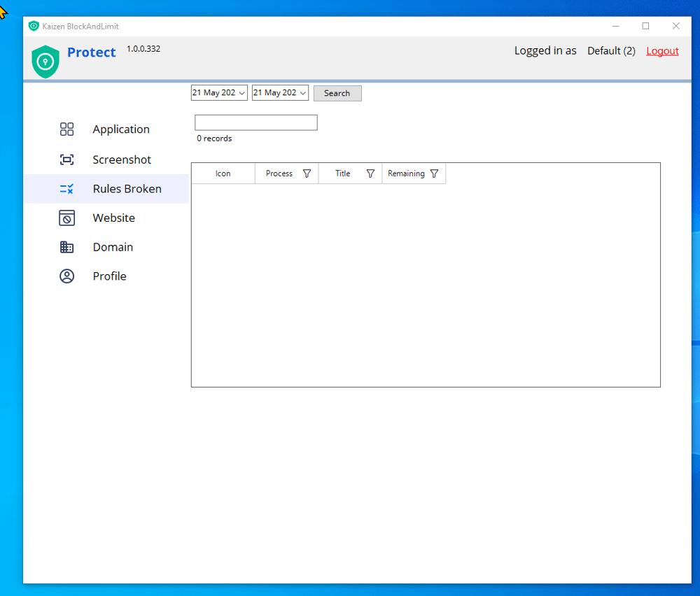
Task: Go to the Profile section
Action: pos(109,276)
